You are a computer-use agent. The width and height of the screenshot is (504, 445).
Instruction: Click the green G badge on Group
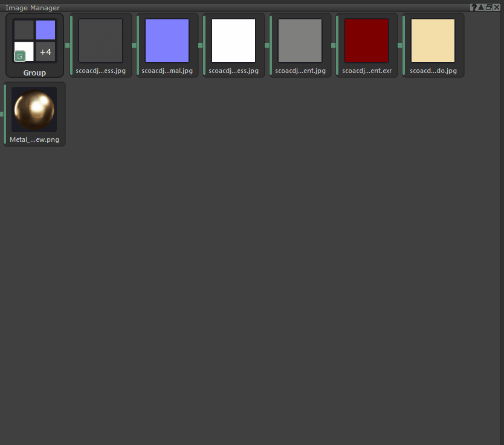21,56
